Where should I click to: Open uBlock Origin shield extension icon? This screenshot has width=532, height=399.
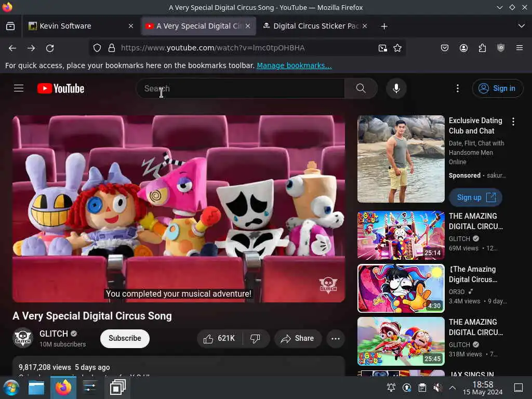point(501,48)
